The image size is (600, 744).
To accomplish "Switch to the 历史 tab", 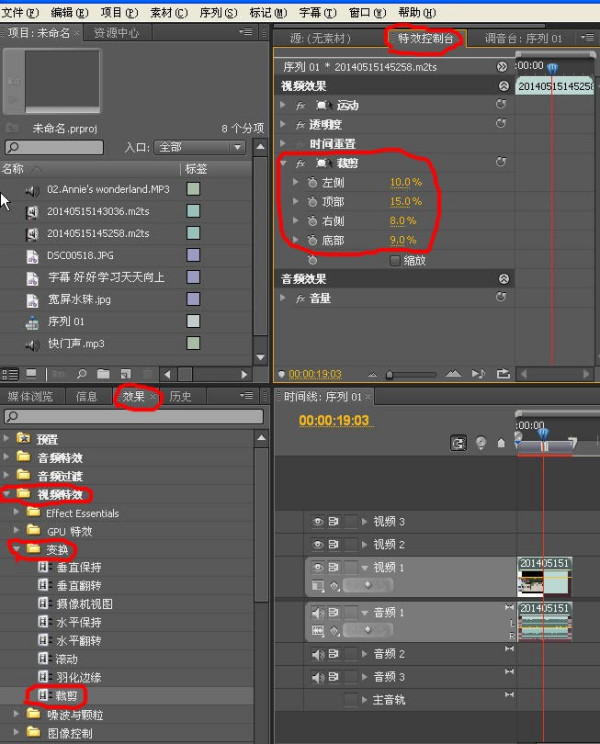I will (x=180, y=397).
